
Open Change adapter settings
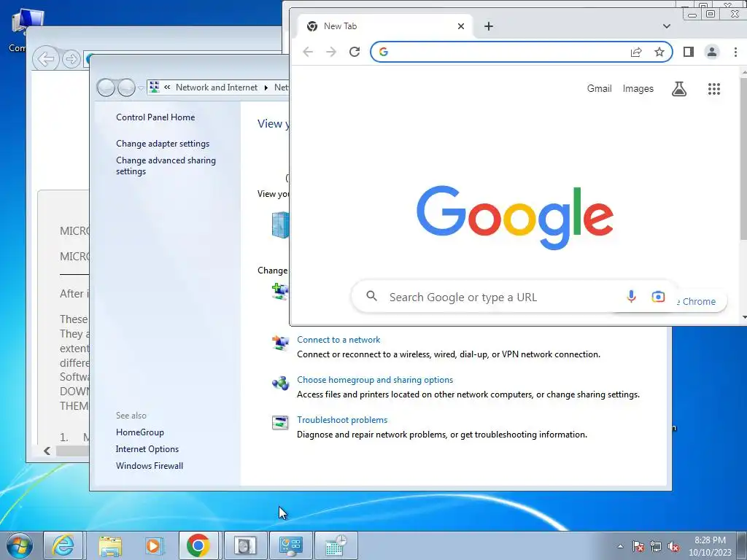tap(163, 144)
